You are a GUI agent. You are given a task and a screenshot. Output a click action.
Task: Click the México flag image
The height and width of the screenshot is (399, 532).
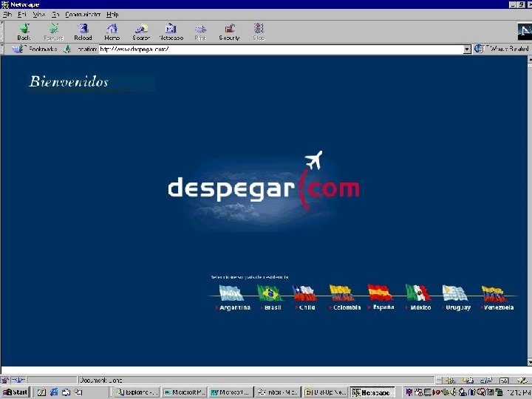418,293
